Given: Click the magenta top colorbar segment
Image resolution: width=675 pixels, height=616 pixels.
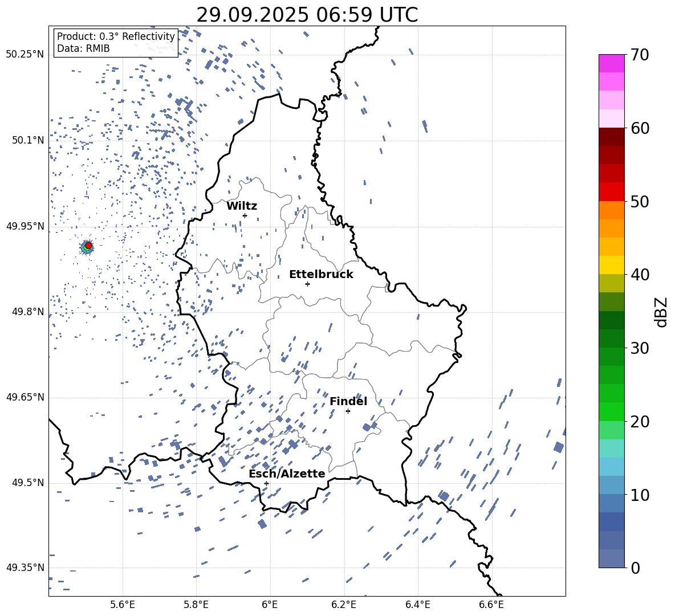Looking at the screenshot, I should [612, 63].
